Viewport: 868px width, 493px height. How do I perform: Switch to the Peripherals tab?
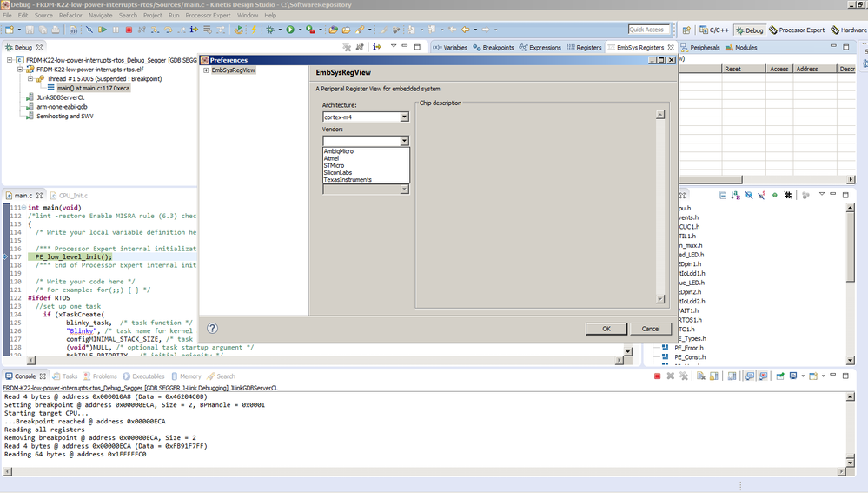(x=700, y=48)
